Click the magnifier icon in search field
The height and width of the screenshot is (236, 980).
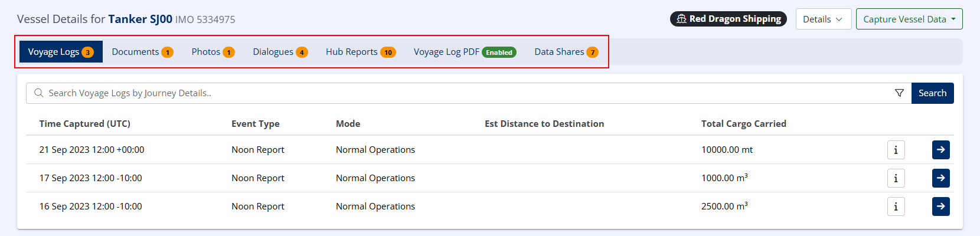39,93
